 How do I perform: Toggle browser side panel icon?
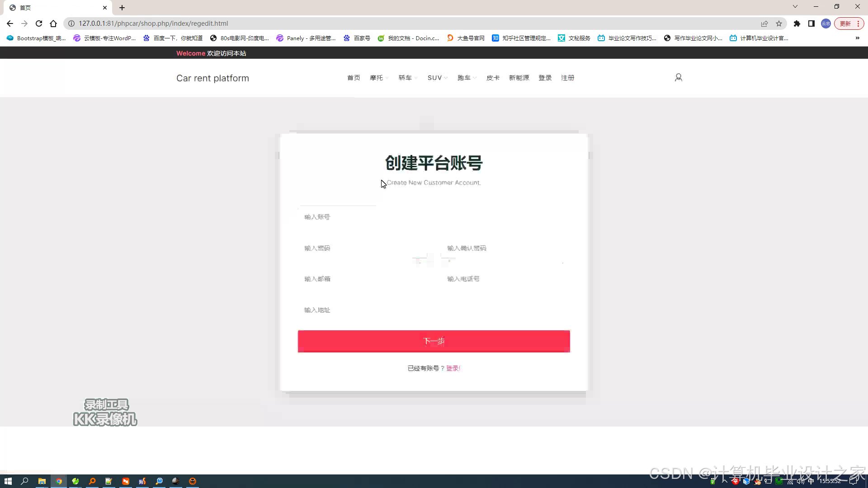(811, 23)
